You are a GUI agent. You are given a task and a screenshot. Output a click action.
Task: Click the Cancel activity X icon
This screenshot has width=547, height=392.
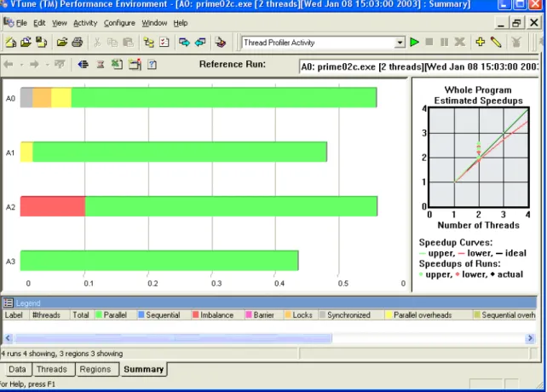click(460, 43)
